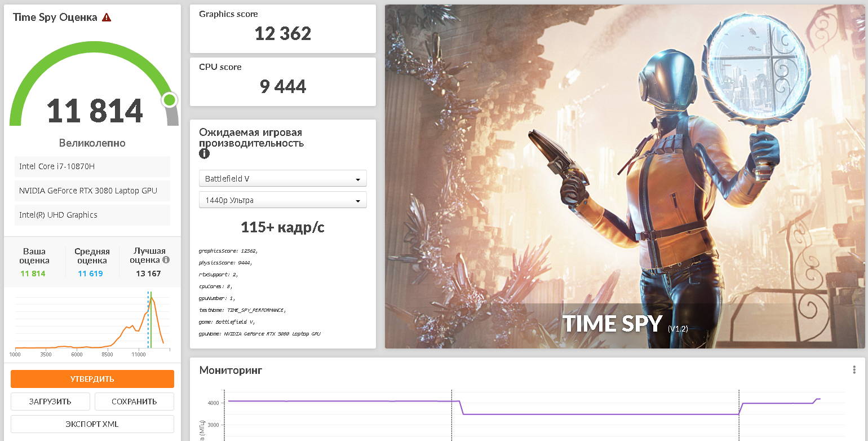Click the overall score 11 814 in gauge
Image resolution: width=868 pixels, height=441 pixels.
click(x=95, y=111)
